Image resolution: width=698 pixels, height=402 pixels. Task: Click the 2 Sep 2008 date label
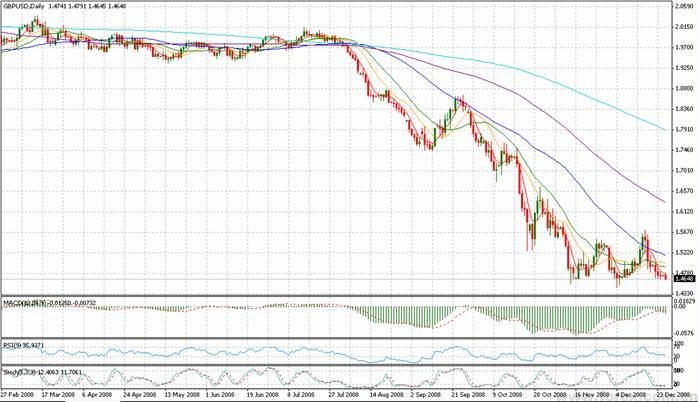[x=426, y=395]
